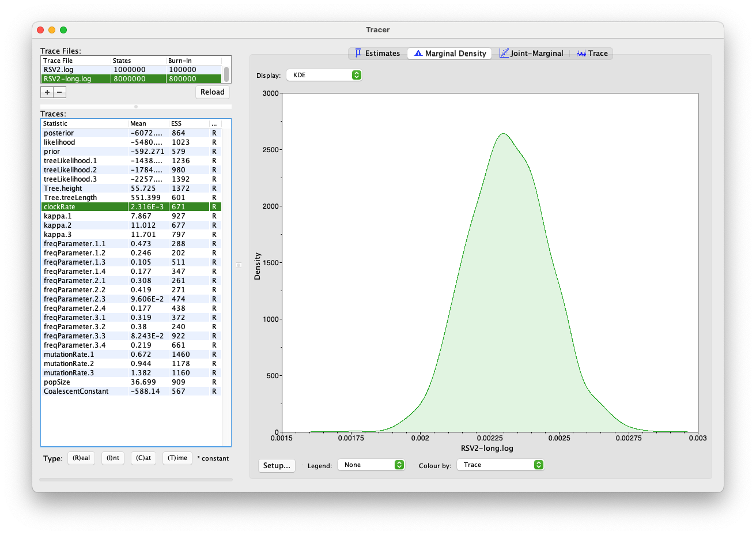Select the Marginal Density tab
Viewport: 756px width, 535px height.
(x=449, y=53)
